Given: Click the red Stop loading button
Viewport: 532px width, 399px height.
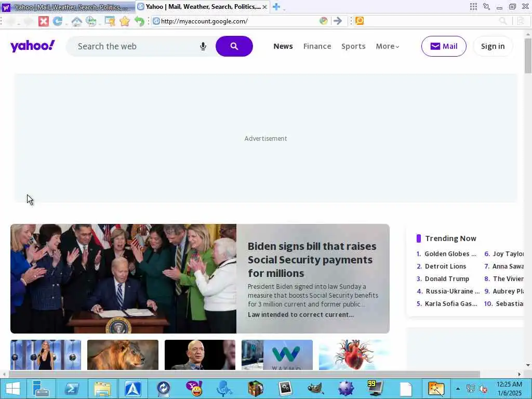Looking at the screenshot, I should point(44,21).
